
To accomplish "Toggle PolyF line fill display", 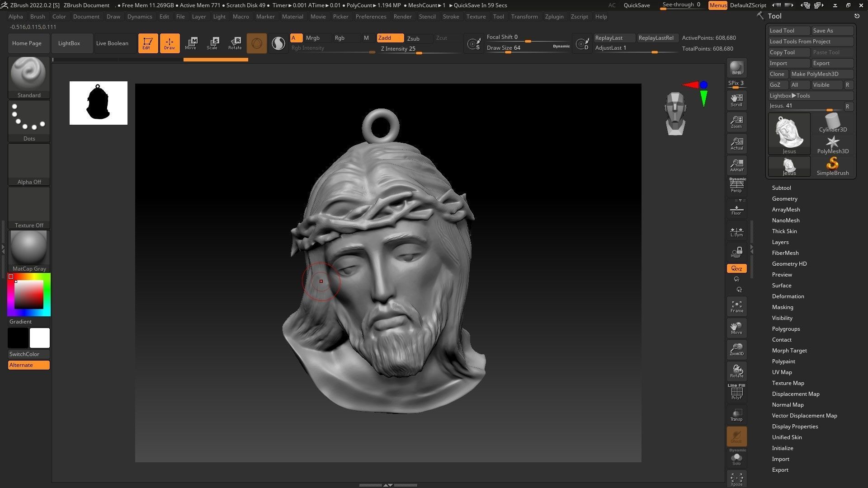I will click(x=736, y=391).
